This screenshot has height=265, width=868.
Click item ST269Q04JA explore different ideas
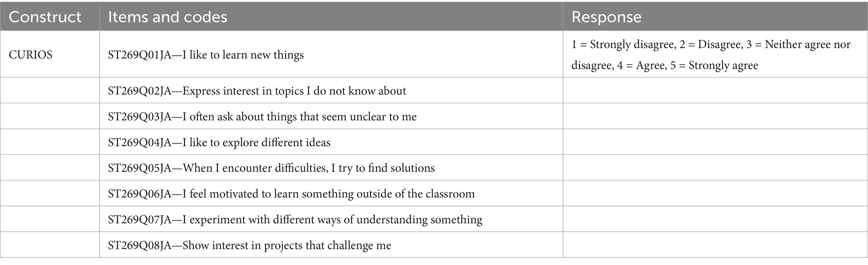click(219, 142)
